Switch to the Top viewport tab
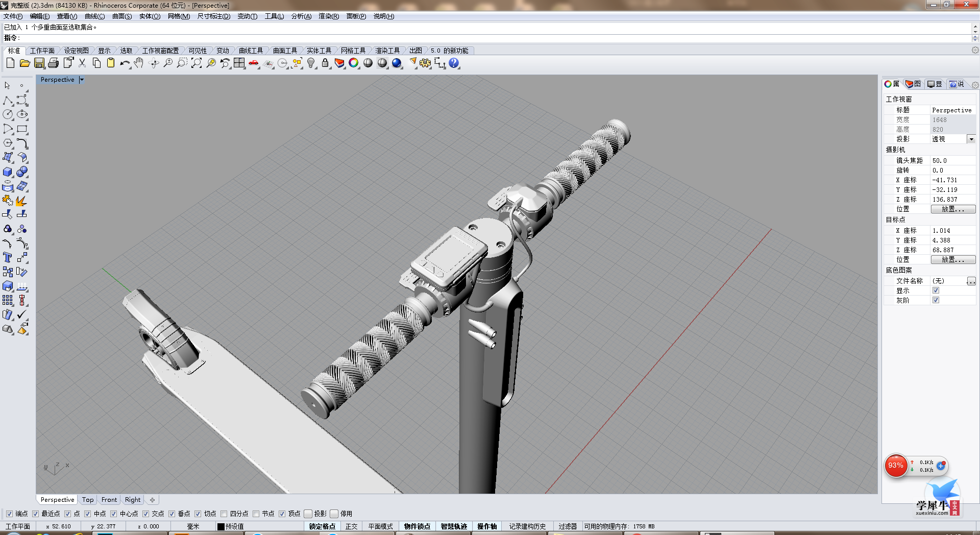The height and width of the screenshot is (535, 980). (88, 500)
